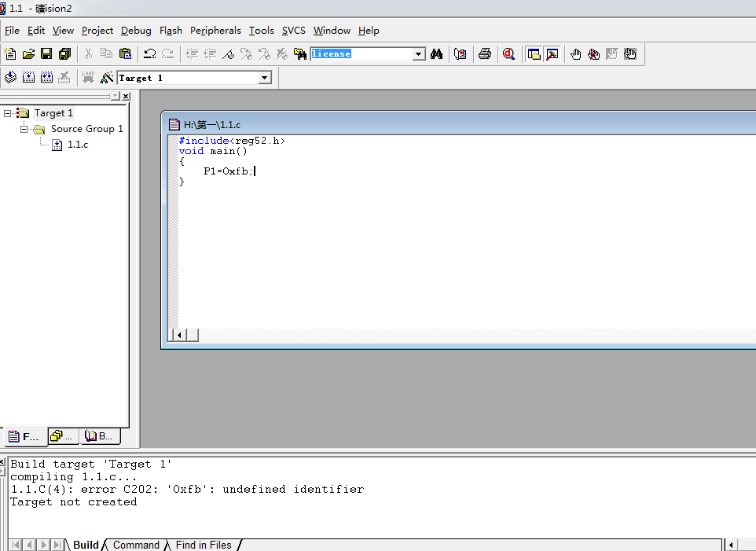Screen dimensions: 756x551
Task: Save the current file using floppy icon
Action: (46, 54)
